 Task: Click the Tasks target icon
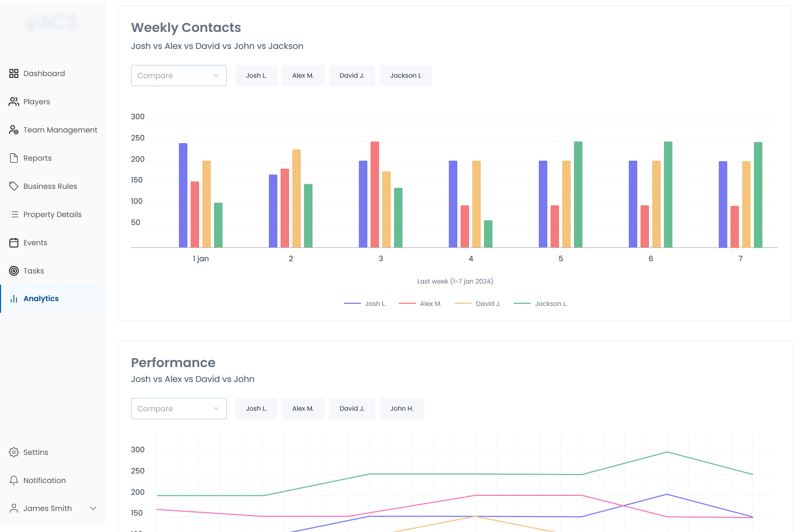[14, 271]
